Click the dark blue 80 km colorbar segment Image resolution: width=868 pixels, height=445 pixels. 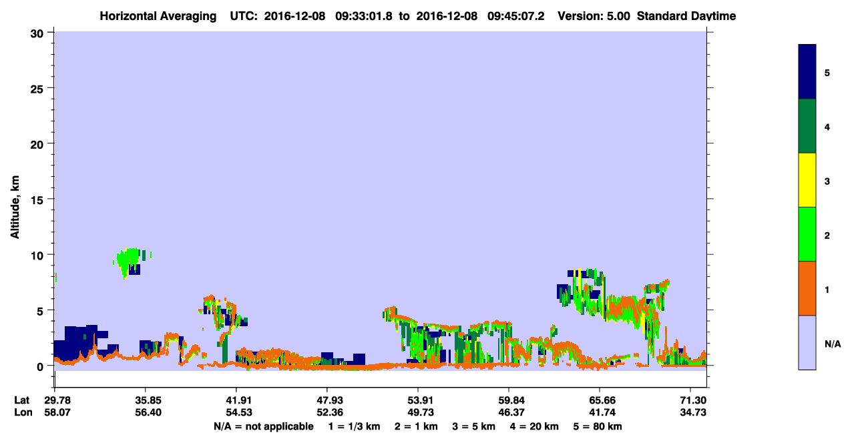pyautogui.click(x=807, y=72)
